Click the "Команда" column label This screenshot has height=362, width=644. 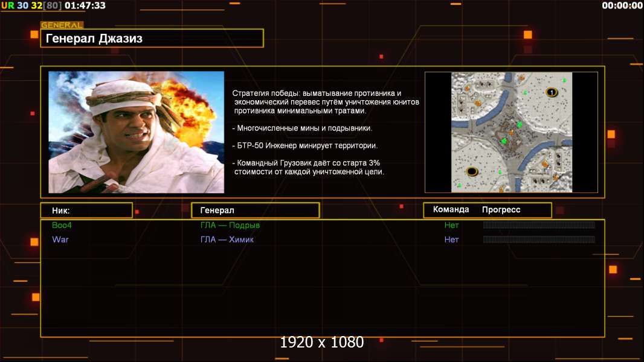point(451,209)
